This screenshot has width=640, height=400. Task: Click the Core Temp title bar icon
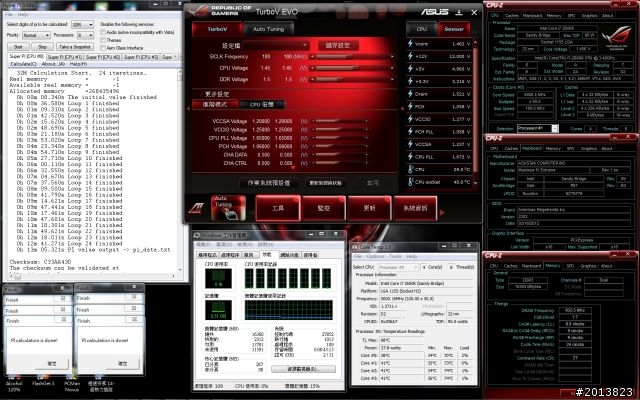pyautogui.click(x=355, y=247)
